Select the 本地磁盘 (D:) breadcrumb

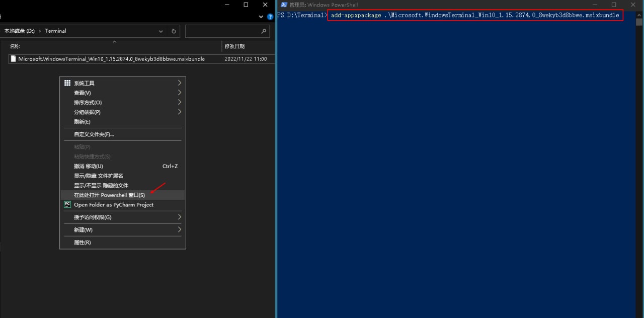tap(20, 31)
